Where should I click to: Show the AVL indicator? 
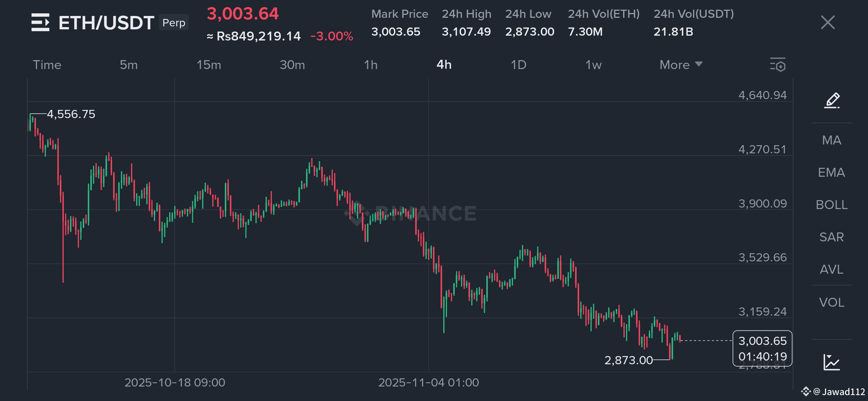click(832, 270)
